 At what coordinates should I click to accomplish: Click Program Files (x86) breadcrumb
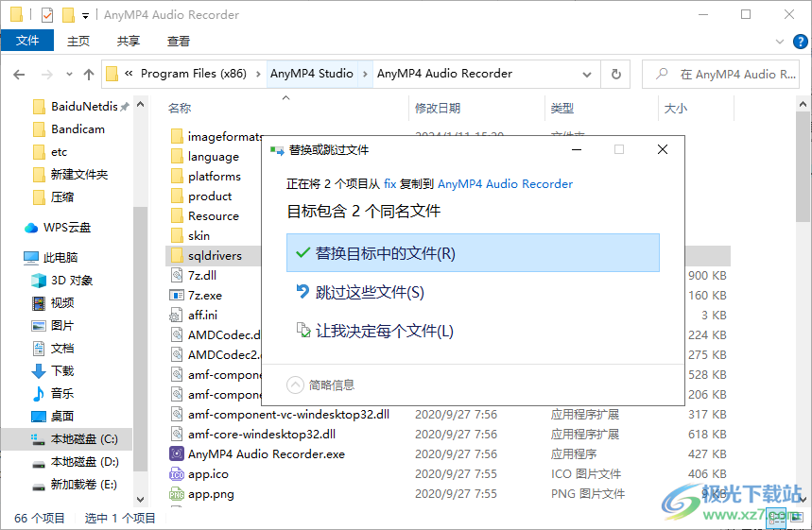point(194,74)
